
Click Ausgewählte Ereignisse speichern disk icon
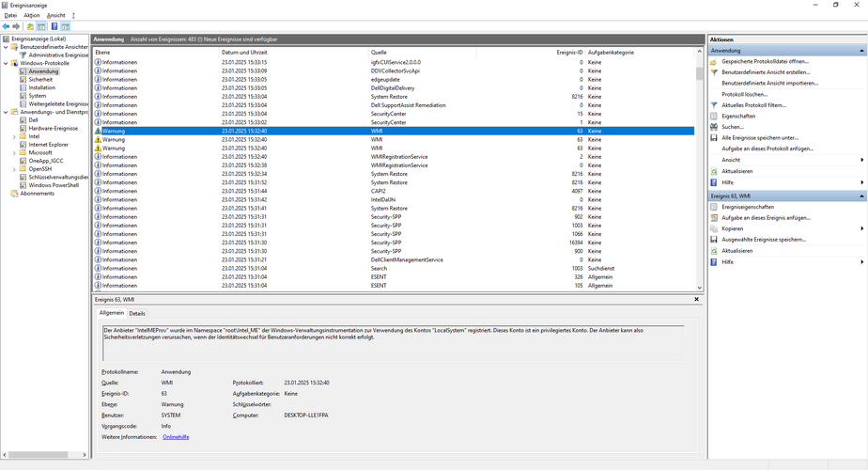(714, 240)
